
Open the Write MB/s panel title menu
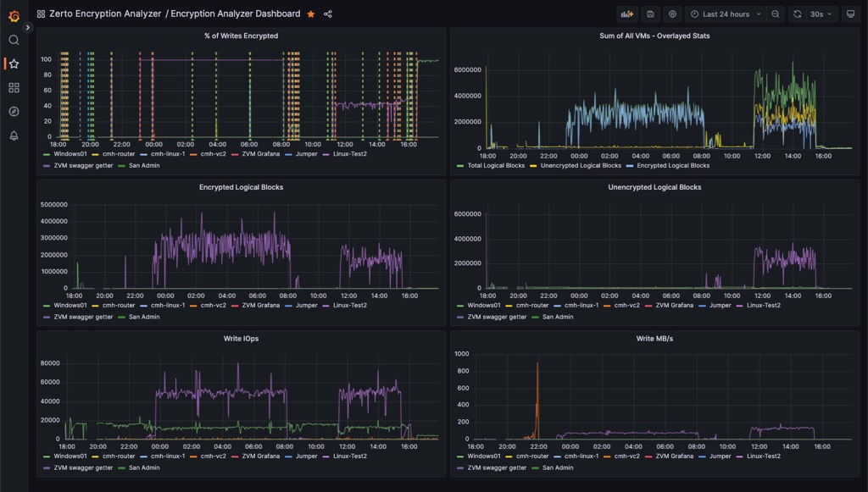coord(654,339)
